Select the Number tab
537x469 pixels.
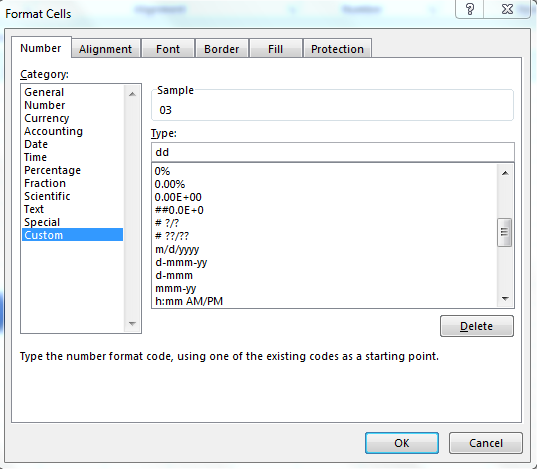coord(41,48)
